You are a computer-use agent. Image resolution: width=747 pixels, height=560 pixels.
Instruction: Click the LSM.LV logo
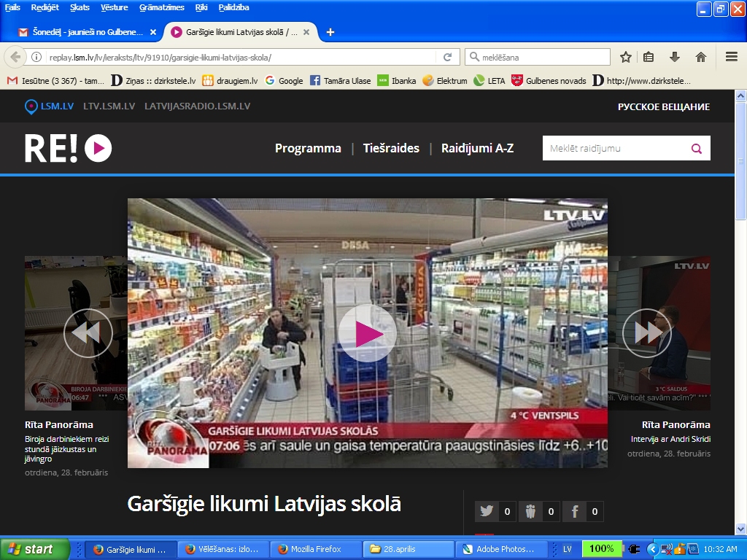click(x=46, y=106)
